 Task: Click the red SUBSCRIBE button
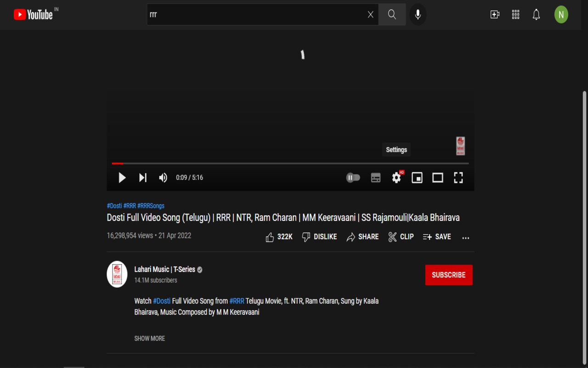coord(449,275)
